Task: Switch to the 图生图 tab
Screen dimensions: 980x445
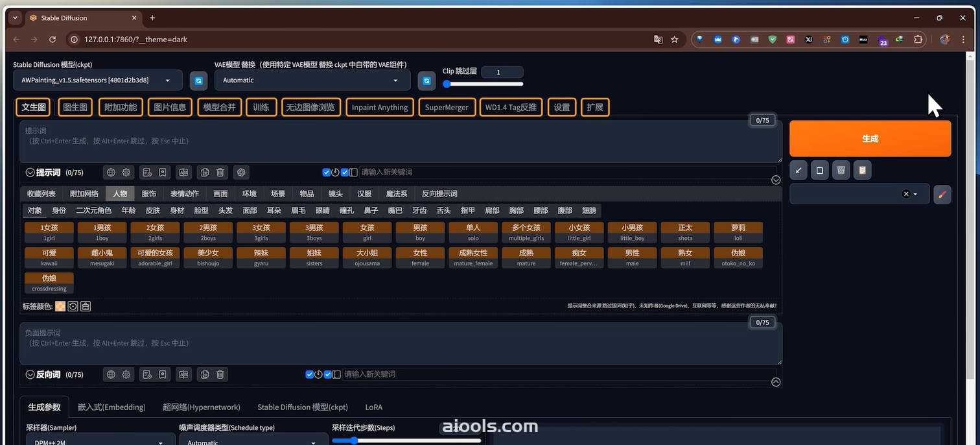Action: (75, 107)
